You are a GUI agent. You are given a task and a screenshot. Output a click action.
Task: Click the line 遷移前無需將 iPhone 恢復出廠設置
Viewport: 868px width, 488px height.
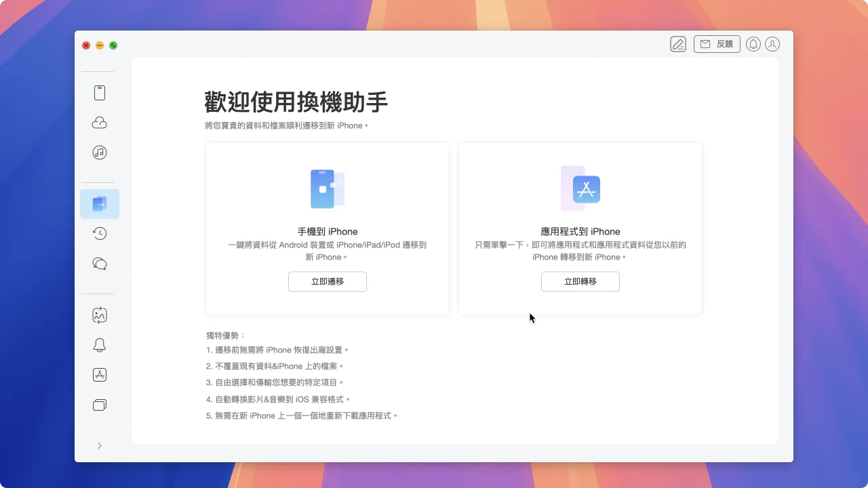click(x=277, y=350)
